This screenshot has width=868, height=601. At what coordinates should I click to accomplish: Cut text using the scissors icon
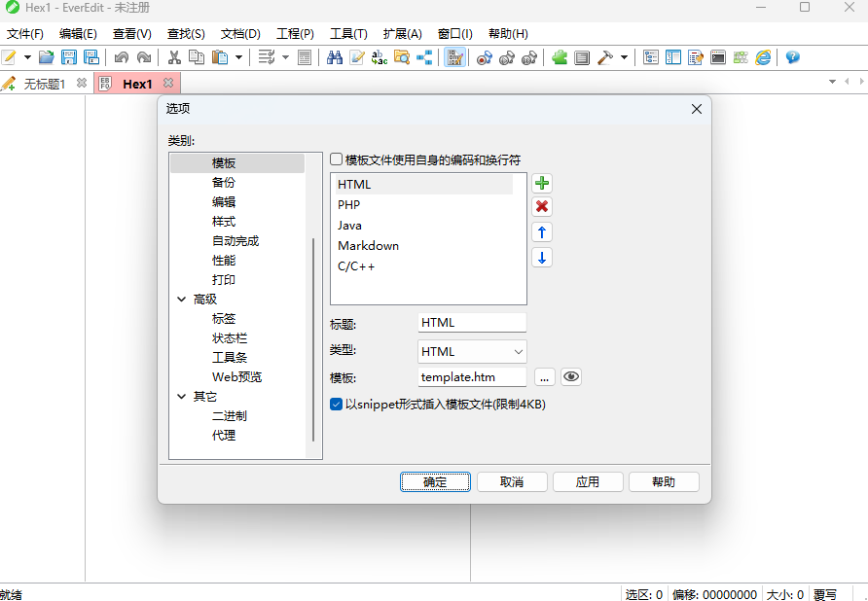pos(175,57)
